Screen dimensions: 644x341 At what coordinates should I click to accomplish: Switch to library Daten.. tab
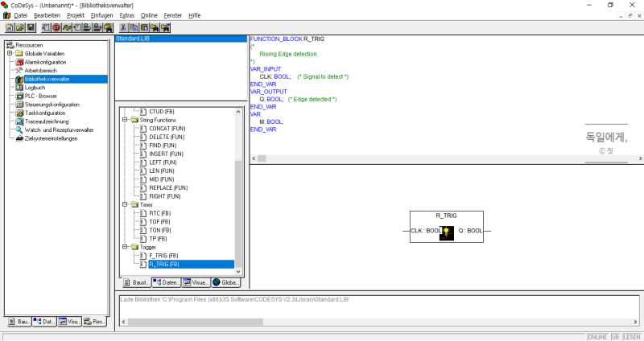pyautogui.click(x=167, y=283)
